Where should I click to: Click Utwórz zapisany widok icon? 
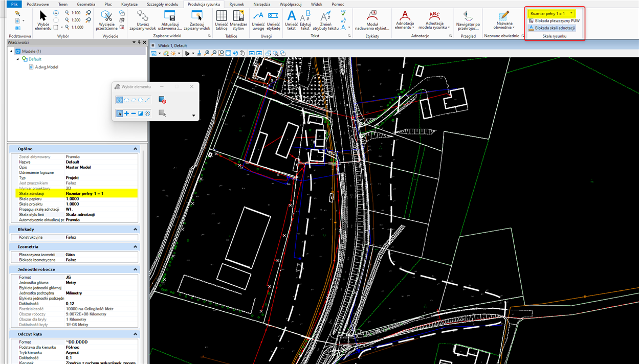143,16
